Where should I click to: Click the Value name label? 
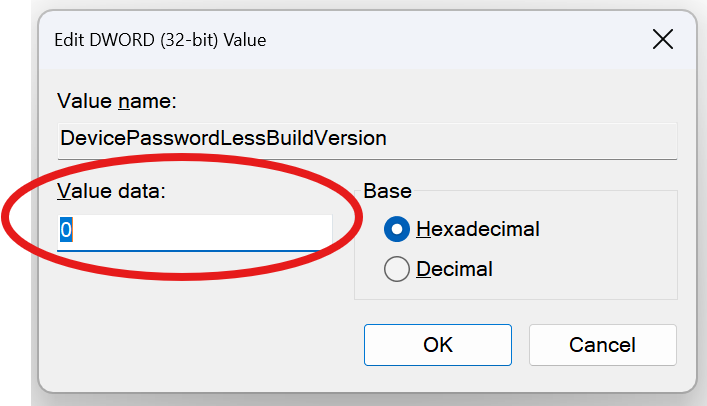click(x=117, y=101)
